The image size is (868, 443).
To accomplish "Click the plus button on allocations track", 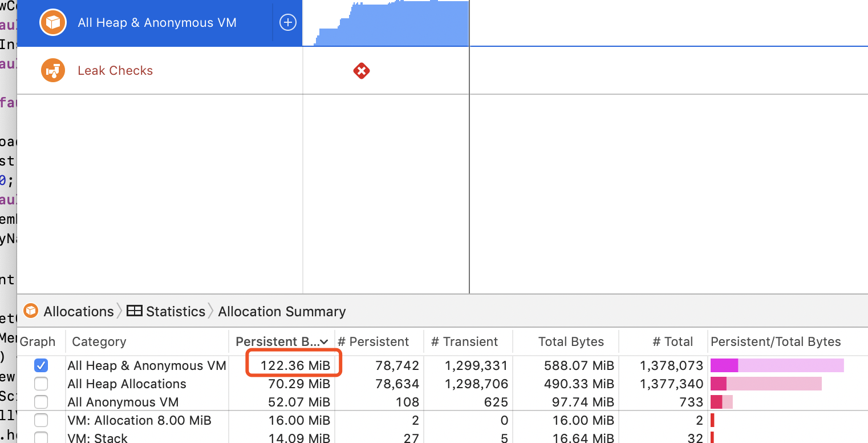I will [x=288, y=23].
